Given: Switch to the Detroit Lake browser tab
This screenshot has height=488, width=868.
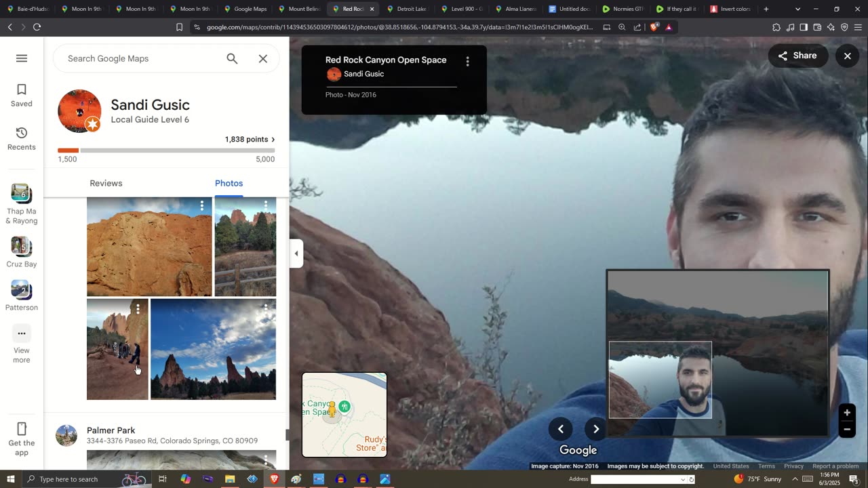Looking at the screenshot, I should [x=407, y=9].
